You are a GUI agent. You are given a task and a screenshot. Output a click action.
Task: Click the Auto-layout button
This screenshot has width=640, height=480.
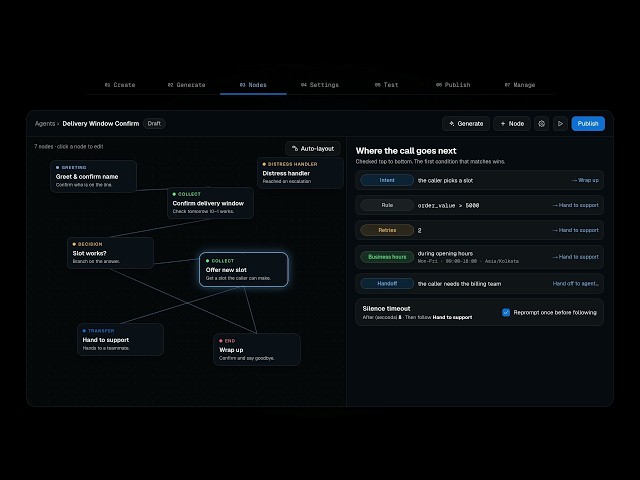click(x=313, y=149)
